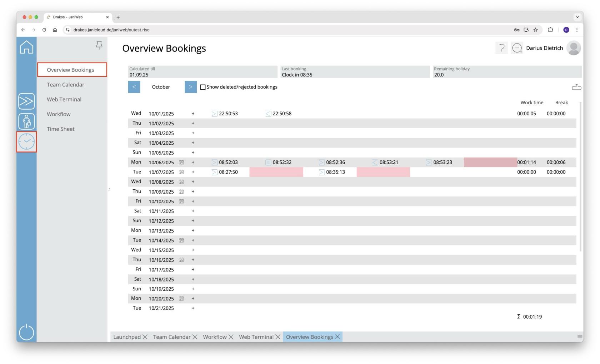This screenshot has height=364, width=600.
Task: Click the export upload icon
Action: pos(576,87)
